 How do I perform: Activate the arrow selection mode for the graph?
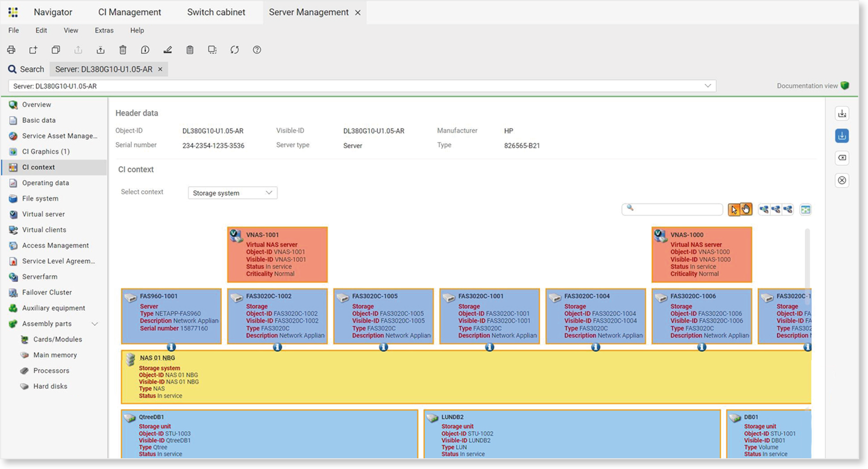click(x=734, y=209)
